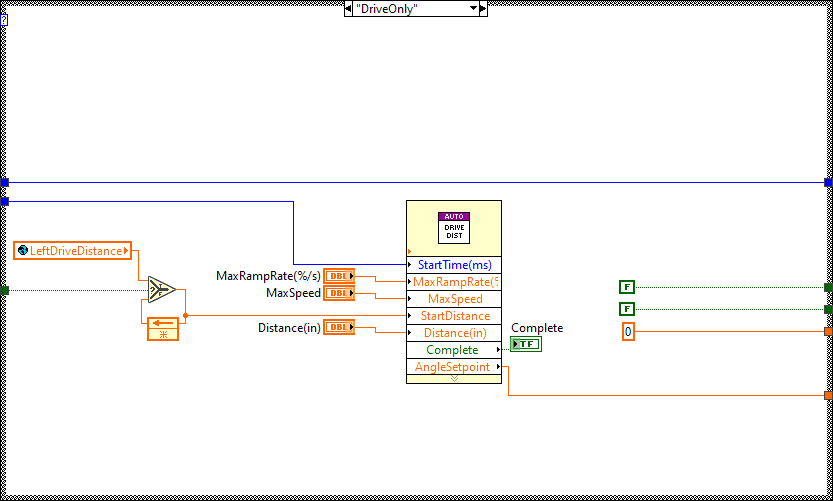Go to previous case with left arrow
Screen dimensions: 833x501
coord(349,9)
